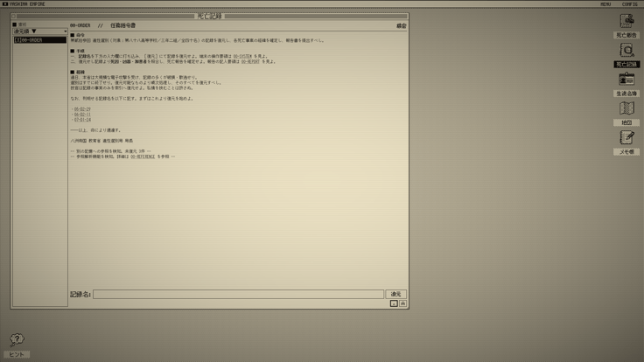
Task: Open the MENU item in top bar
Action: pos(605,4)
